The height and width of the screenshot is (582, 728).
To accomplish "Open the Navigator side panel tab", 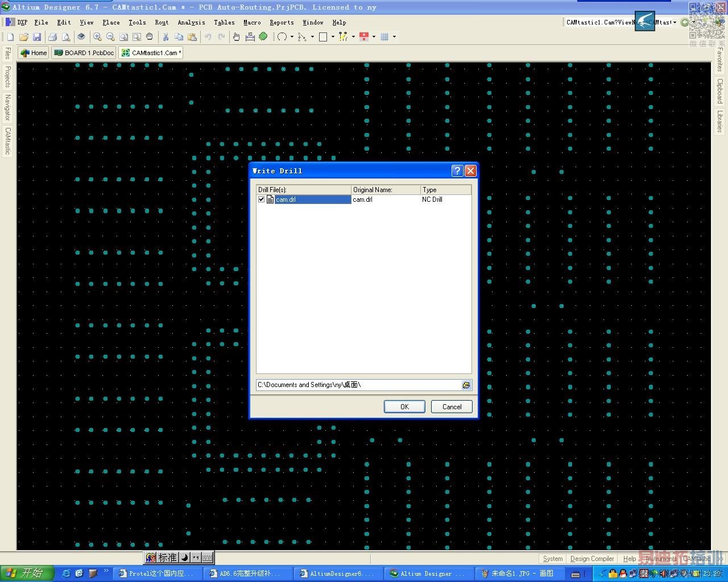I will point(8,107).
